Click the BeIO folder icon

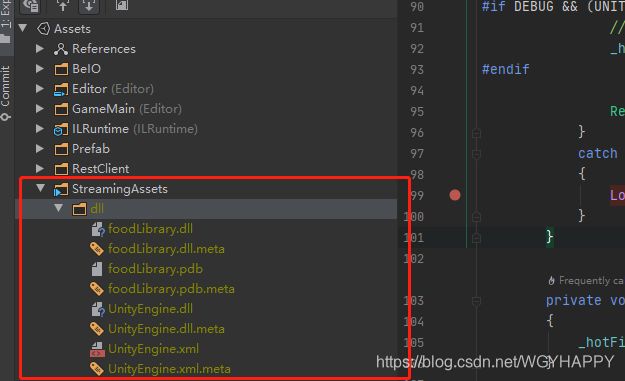(x=61, y=69)
